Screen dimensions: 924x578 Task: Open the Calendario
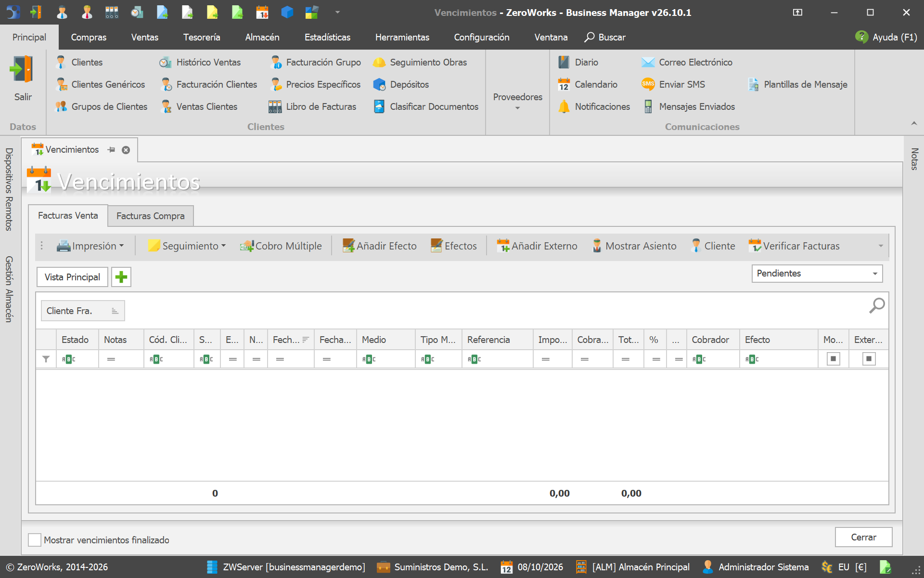588,84
